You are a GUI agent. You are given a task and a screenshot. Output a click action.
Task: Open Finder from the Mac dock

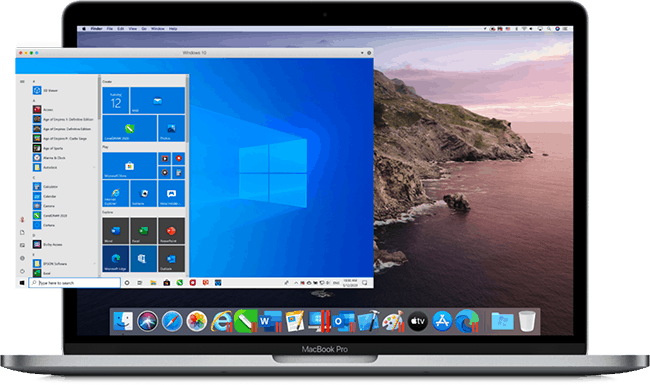(123, 321)
